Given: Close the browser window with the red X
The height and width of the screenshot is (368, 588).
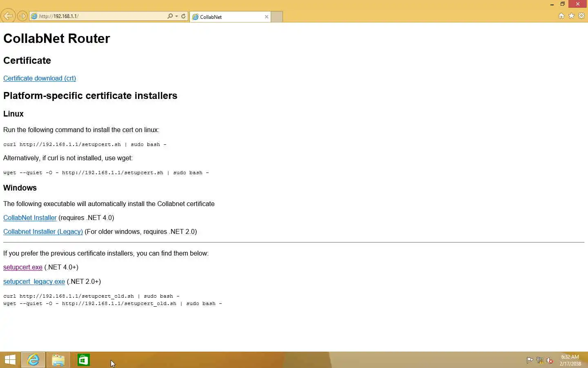Looking at the screenshot, I should (578, 4).
